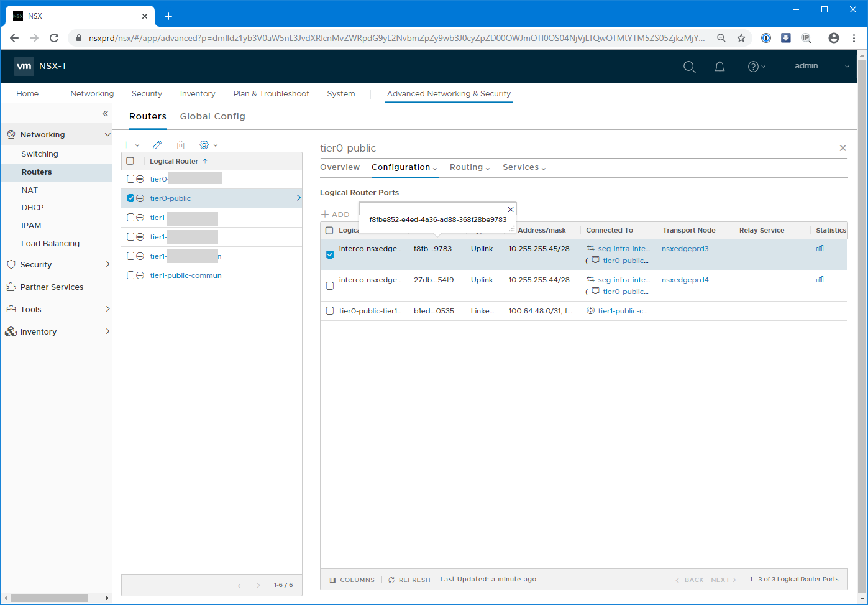Reload the page using browser refresh icon

[54, 38]
